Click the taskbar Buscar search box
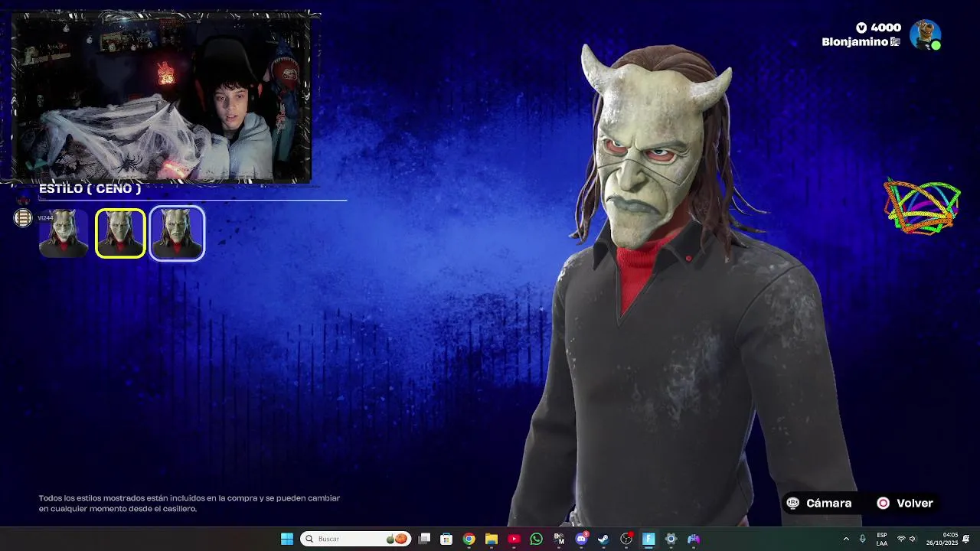 355,539
